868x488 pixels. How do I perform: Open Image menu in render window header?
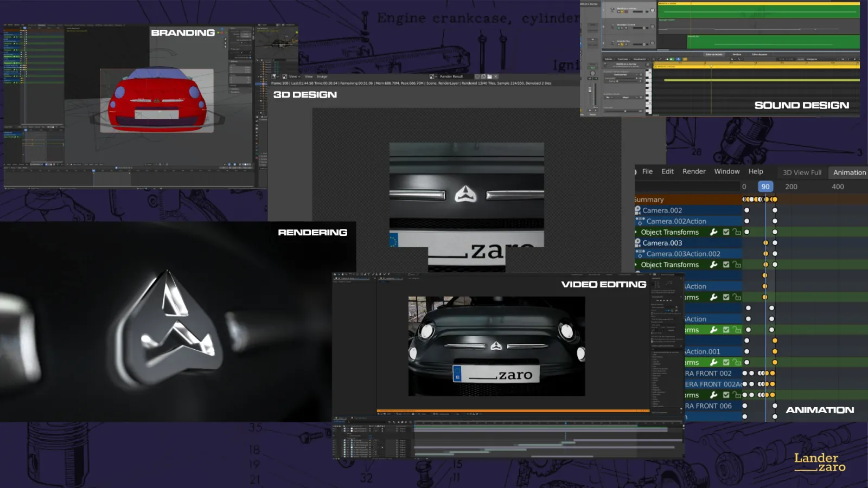(322, 76)
